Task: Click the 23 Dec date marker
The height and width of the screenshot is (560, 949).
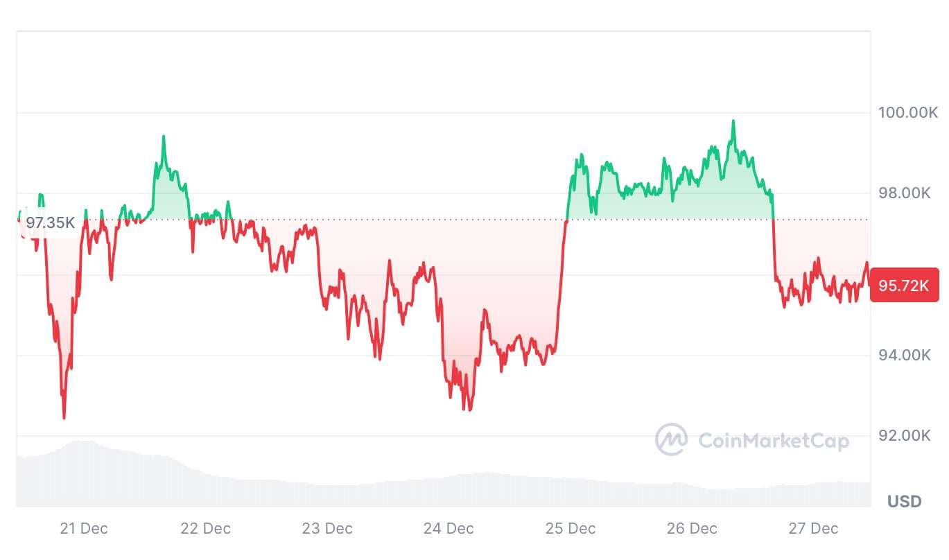Action: (327, 529)
